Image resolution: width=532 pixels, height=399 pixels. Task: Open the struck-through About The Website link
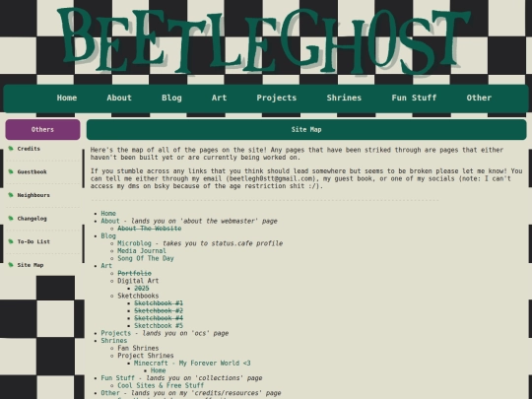150,229
